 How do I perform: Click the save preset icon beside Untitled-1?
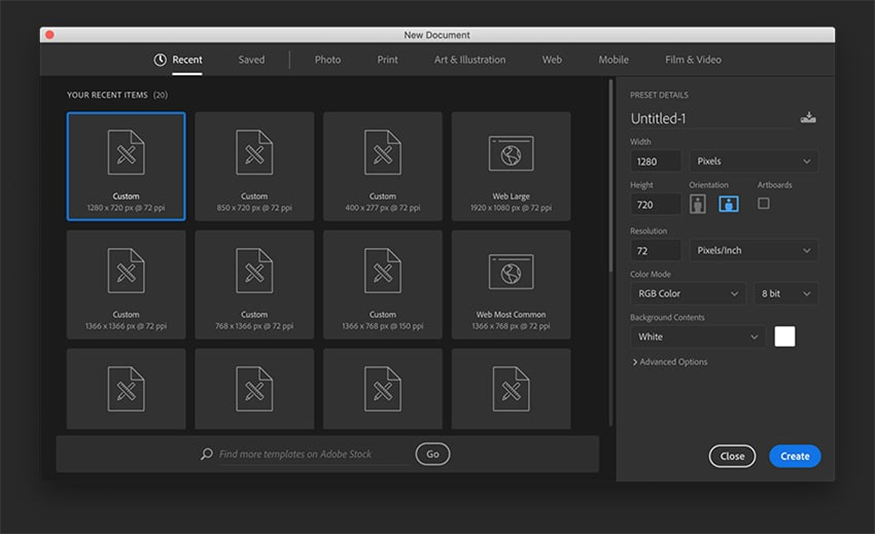click(x=808, y=118)
